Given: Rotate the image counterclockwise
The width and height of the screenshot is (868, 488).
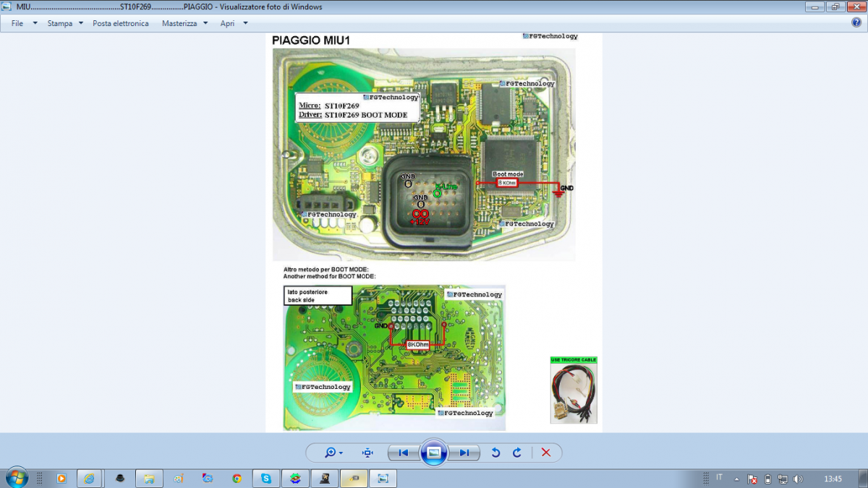Looking at the screenshot, I should tap(495, 453).
